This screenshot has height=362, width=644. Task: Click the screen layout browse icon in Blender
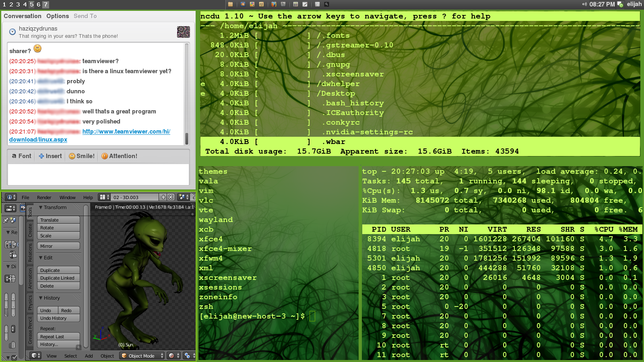[105, 197]
